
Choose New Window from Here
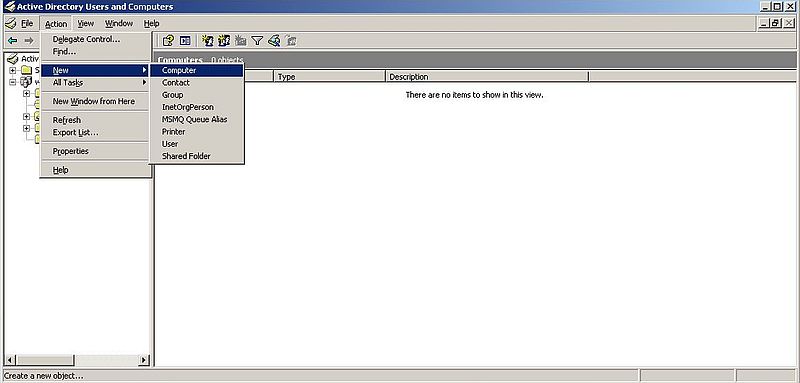pos(96,101)
